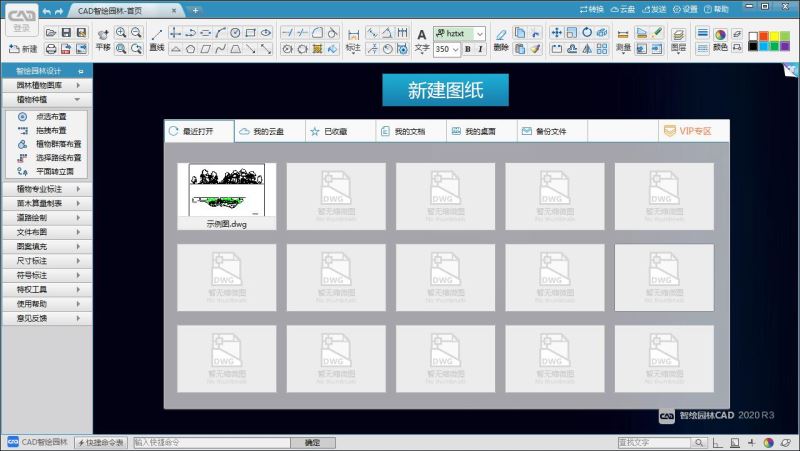Pick the red color swatch
800x451 pixels.
coord(763,36)
